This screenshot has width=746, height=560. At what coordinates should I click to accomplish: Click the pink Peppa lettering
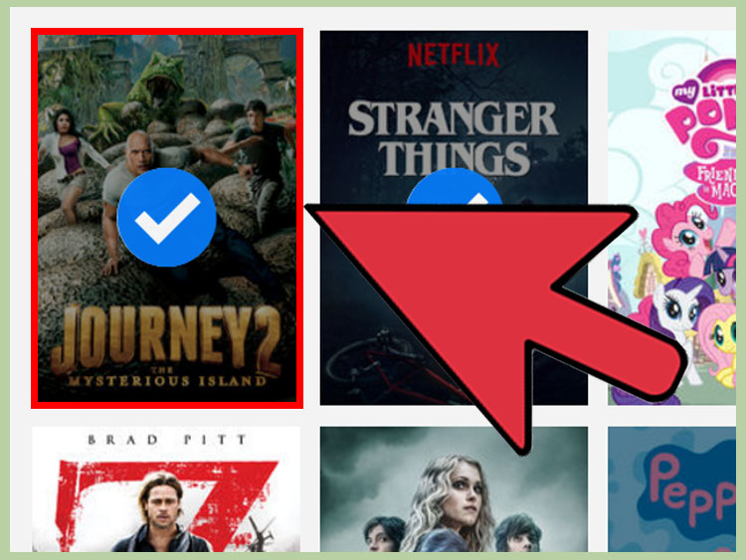click(692, 487)
